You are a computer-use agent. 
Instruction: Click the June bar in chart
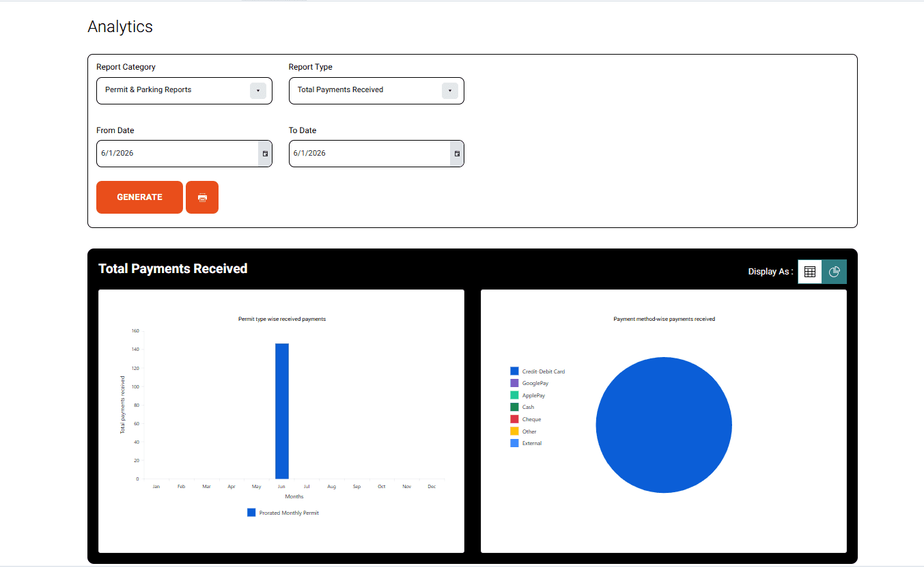coord(282,411)
